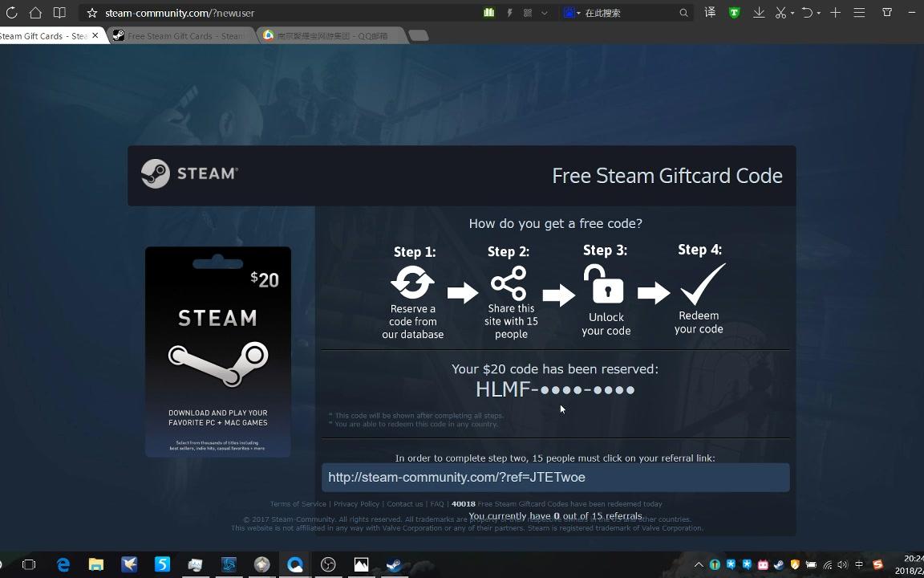Open the Photos app on taskbar
This screenshot has height=578, width=924.
pyautogui.click(x=361, y=564)
